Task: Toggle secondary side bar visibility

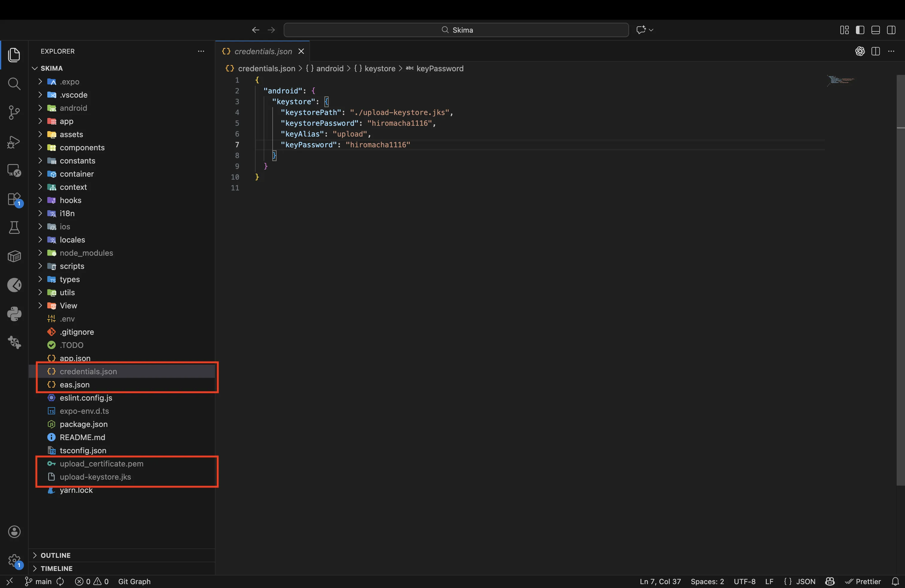Action: pos(891,30)
